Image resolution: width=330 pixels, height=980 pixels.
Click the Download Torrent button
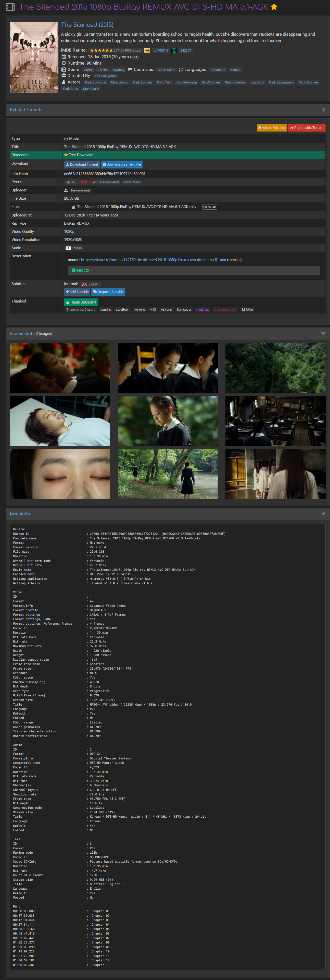[x=82, y=164]
